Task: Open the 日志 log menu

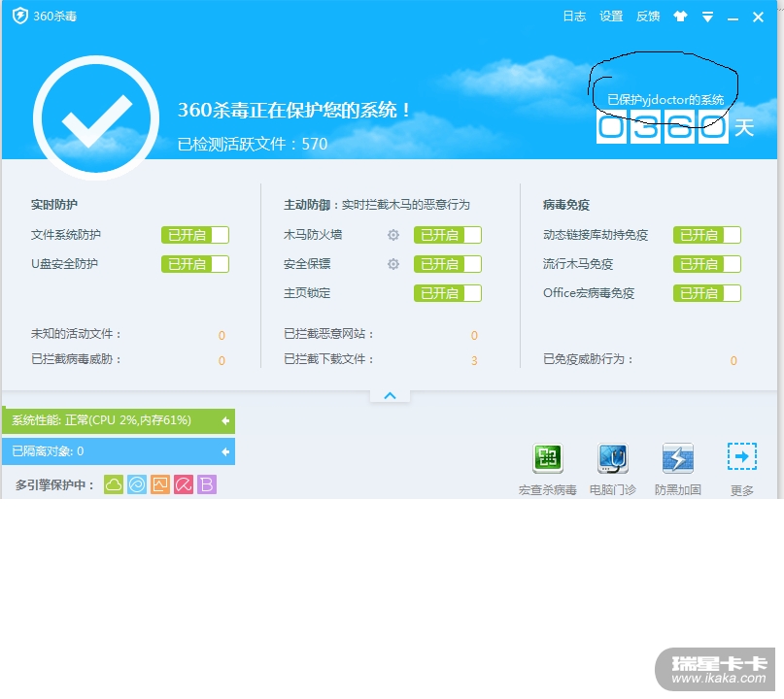Action: pyautogui.click(x=574, y=17)
